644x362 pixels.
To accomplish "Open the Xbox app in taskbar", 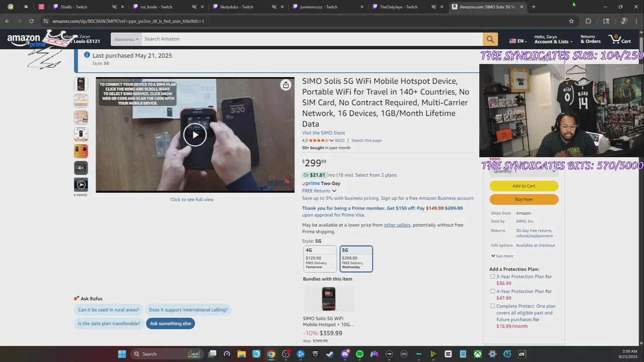I will (477, 354).
